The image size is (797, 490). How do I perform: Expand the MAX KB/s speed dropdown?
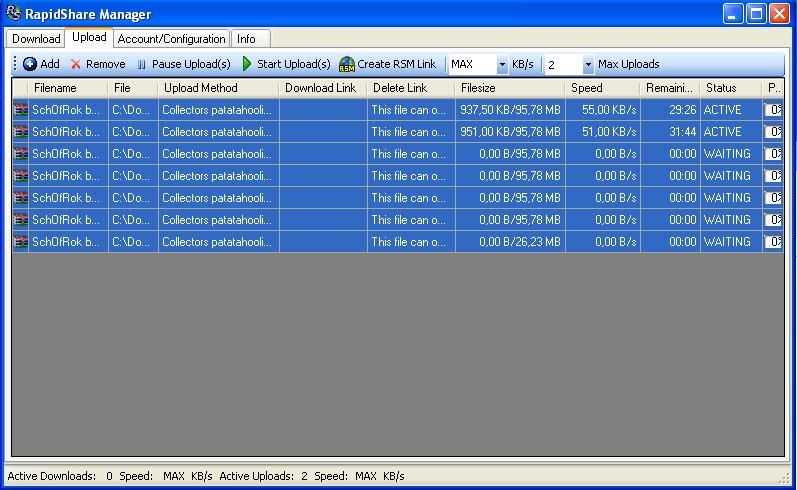502,65
